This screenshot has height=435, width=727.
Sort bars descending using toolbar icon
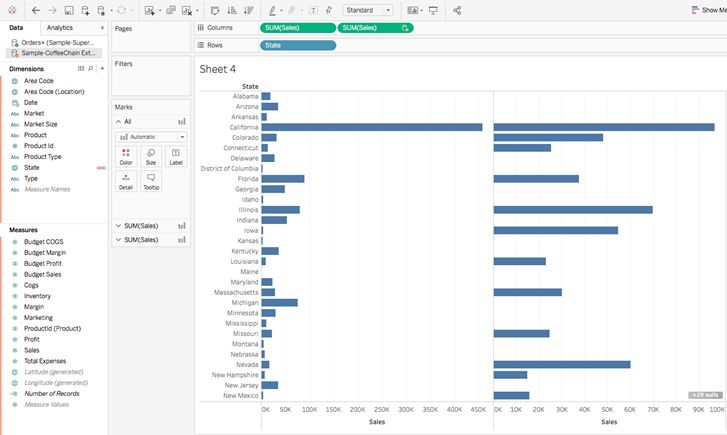click(x=249, y=10)
